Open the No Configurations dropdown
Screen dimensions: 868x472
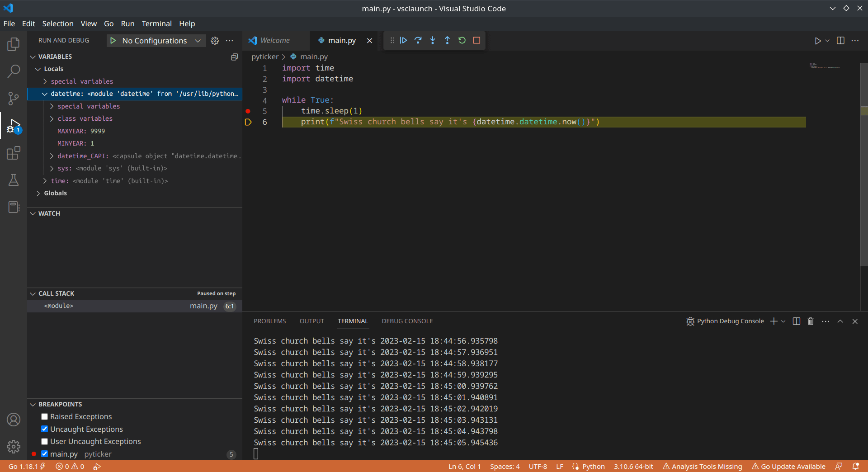point(156,40)
